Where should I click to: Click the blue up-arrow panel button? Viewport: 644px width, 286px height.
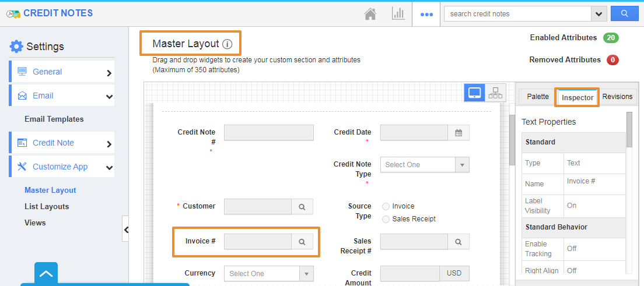(x=46, y=274)
